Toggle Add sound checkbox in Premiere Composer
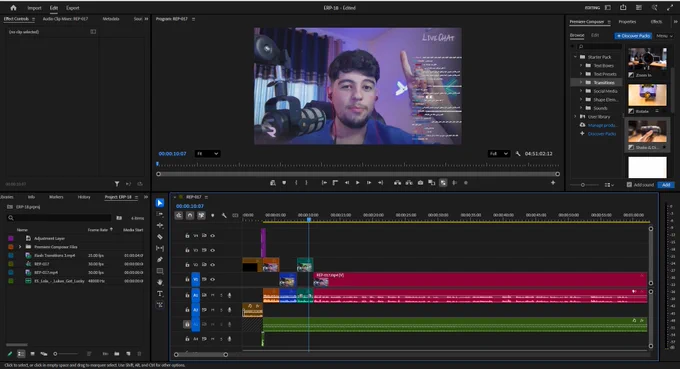Viewport: 680px width, 369px height. [629, 185]
